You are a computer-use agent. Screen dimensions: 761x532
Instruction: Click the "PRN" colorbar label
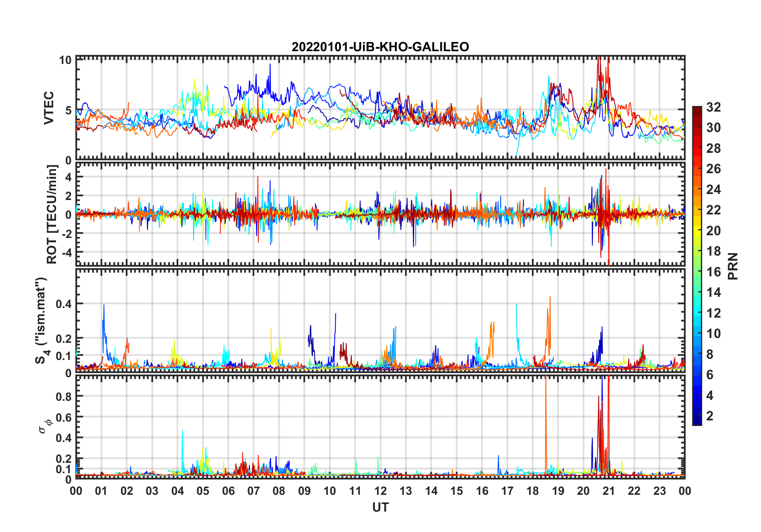click(x=733, y=266)
